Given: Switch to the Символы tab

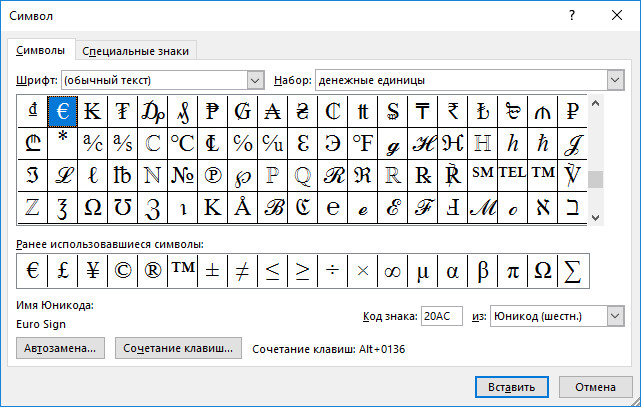Looking at the screenshot, I should click(40, 50).
